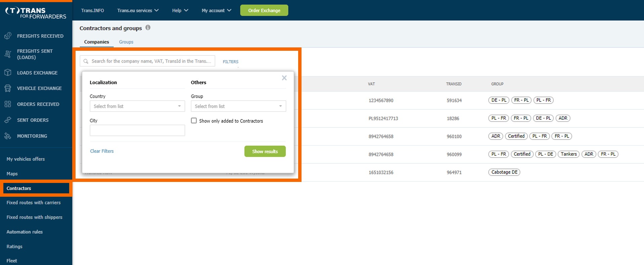Image resolution: width=644 pixels, height=265 pixels.
Task: Click the VAT column header
Action: click(371, 84)
